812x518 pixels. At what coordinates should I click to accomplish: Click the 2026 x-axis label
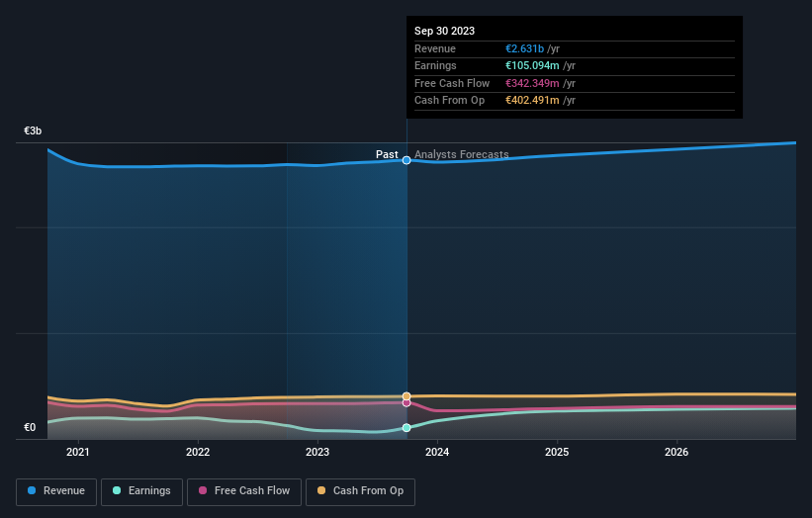tap(677, 453)
